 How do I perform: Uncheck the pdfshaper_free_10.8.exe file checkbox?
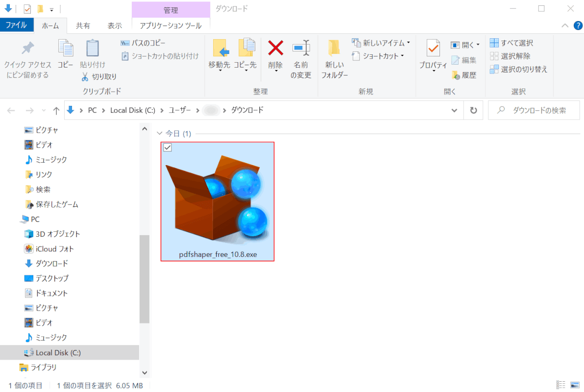(x=167, y=148)
